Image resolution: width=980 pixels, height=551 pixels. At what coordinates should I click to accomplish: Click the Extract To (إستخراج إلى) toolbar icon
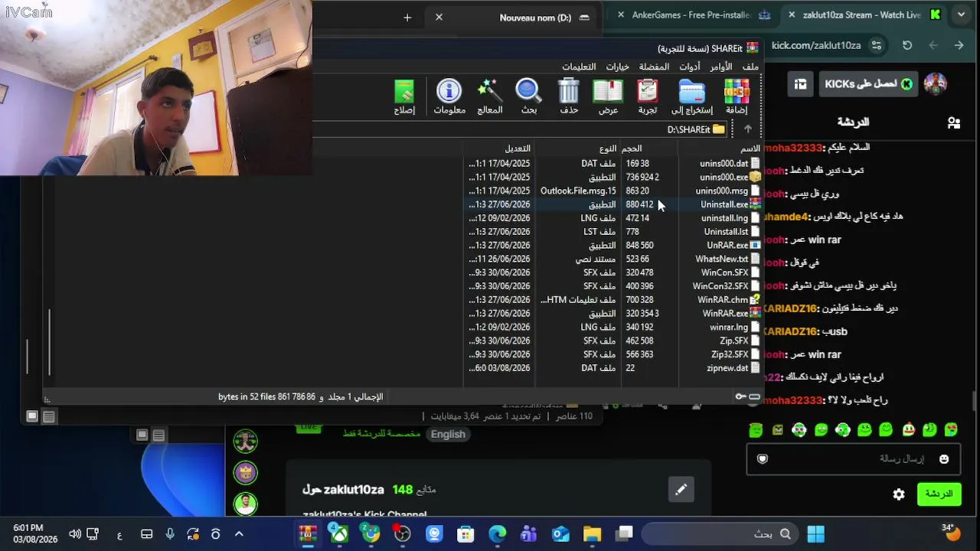(692, 97)
